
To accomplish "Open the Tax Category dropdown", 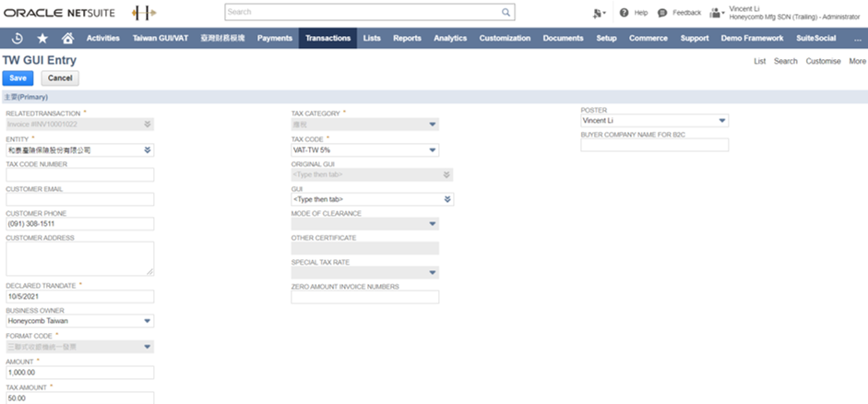I will tap(433, 125).
